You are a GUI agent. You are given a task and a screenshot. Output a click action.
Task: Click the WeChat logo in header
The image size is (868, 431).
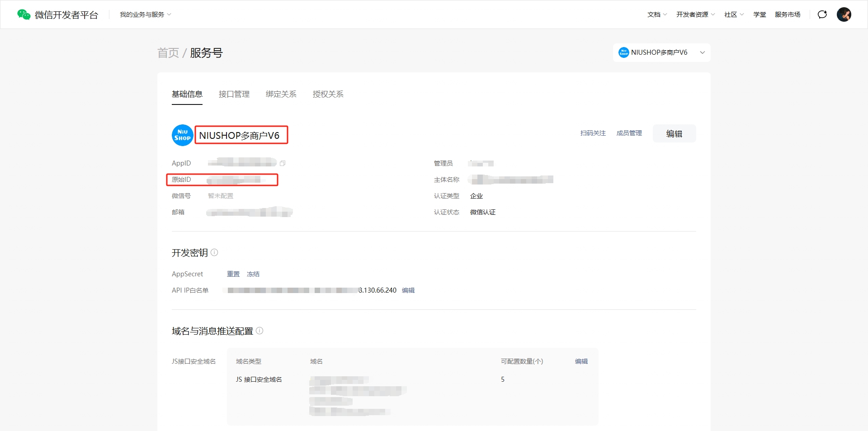(24, 14)
